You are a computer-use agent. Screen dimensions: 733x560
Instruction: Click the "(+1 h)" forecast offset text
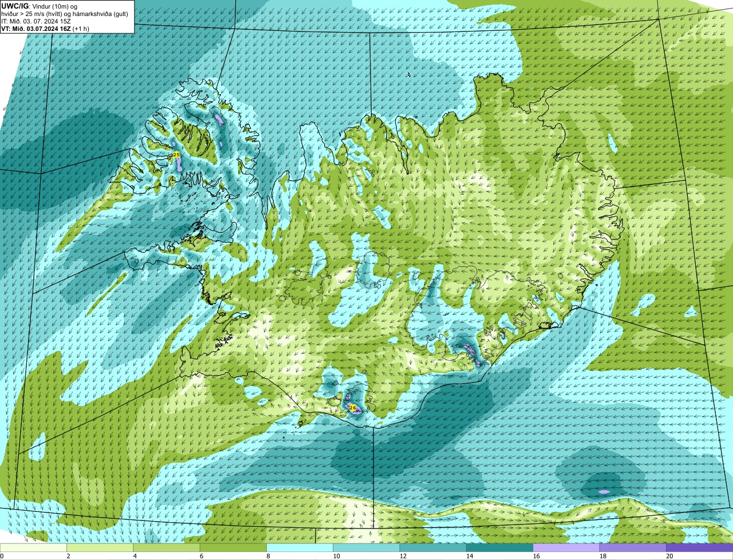(81, 29)
